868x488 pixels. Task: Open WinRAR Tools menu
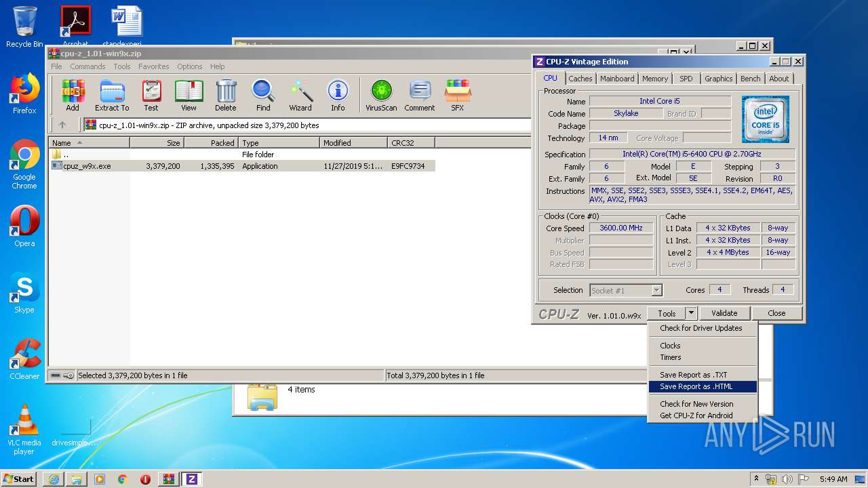pyautogui.click(x=122, y=66)
